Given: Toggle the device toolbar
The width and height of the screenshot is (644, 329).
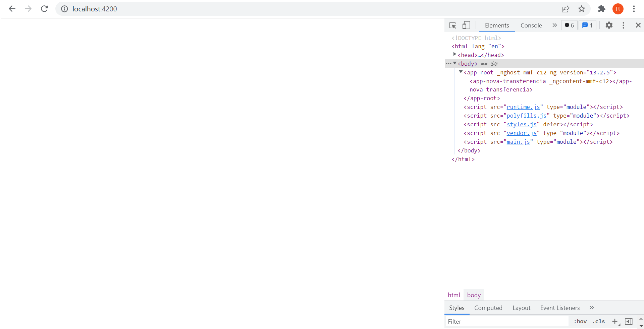Looking at the screenshot, I should (466, 25).
